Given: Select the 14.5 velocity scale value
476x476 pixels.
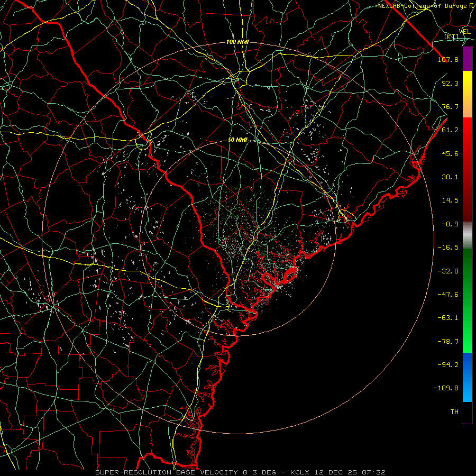Looking at the screenshot, I should coord(450,200).
